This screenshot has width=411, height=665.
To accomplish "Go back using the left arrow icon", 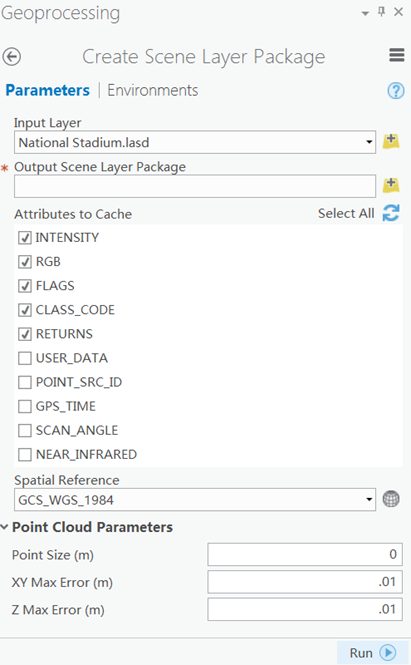I will (x=11, y=57).
